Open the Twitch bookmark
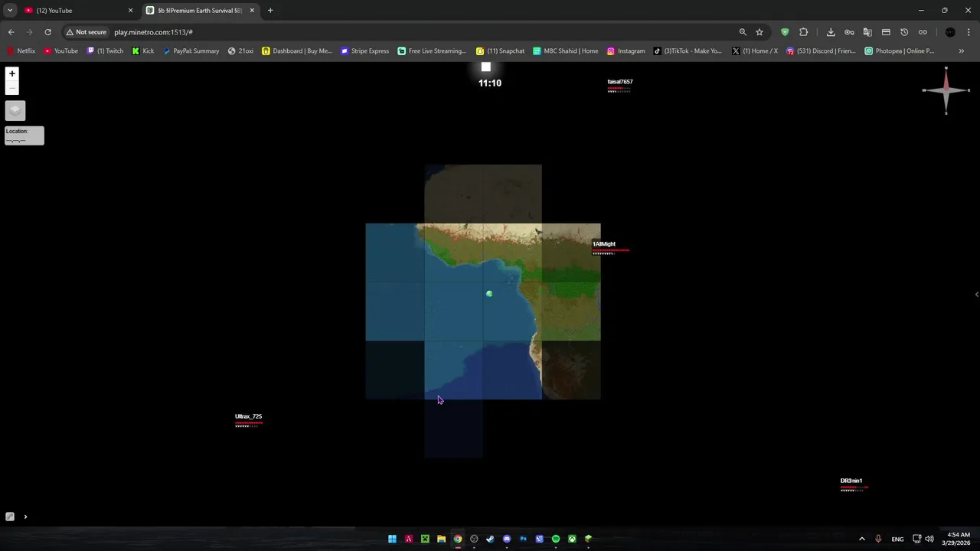Viewport: 980px width, 551px height. click(106, 51)
